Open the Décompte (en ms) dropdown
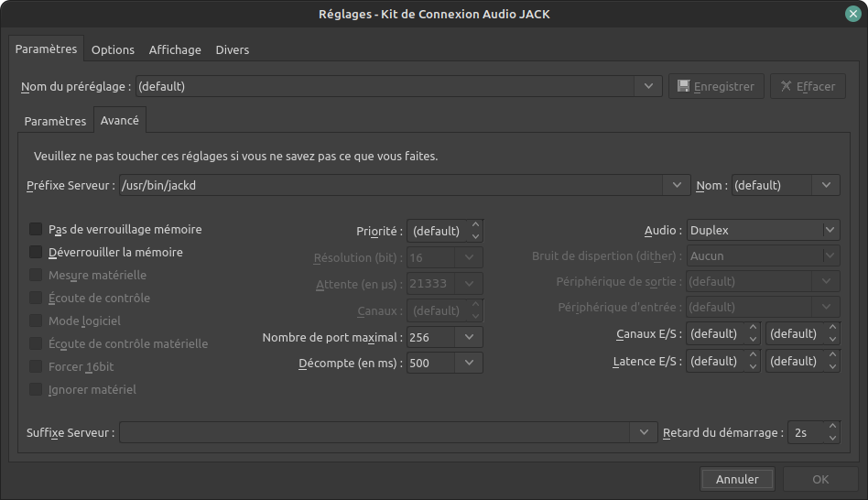The width and height of the screenshot is (868, 500). click(470, 363)
